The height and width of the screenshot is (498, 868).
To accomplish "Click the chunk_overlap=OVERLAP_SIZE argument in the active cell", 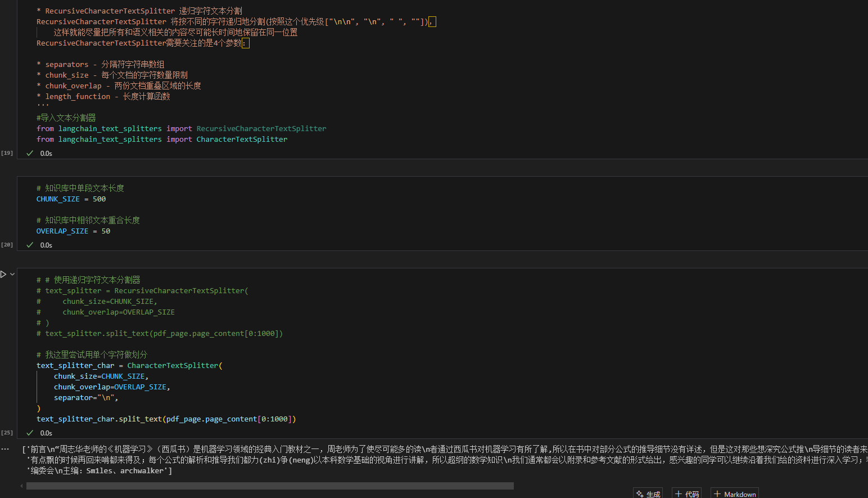I will (x=112, y=387).
